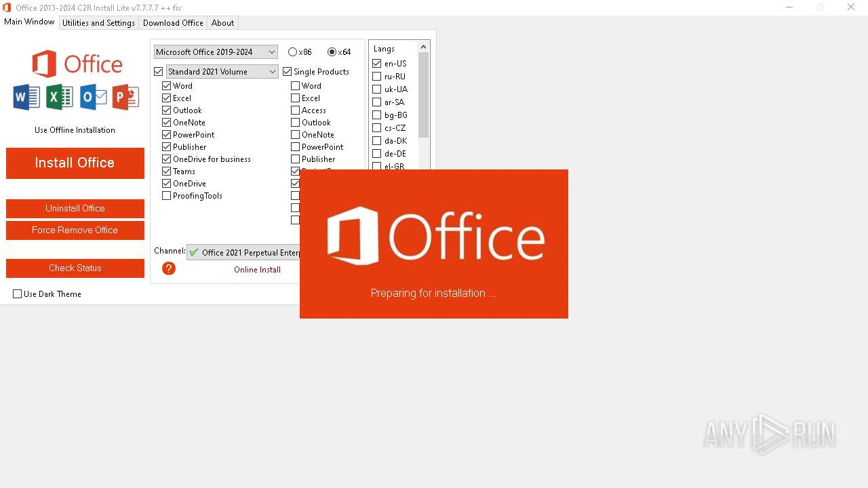
Task: Click Force Remove Office button
Action: [x=75, y=230]
